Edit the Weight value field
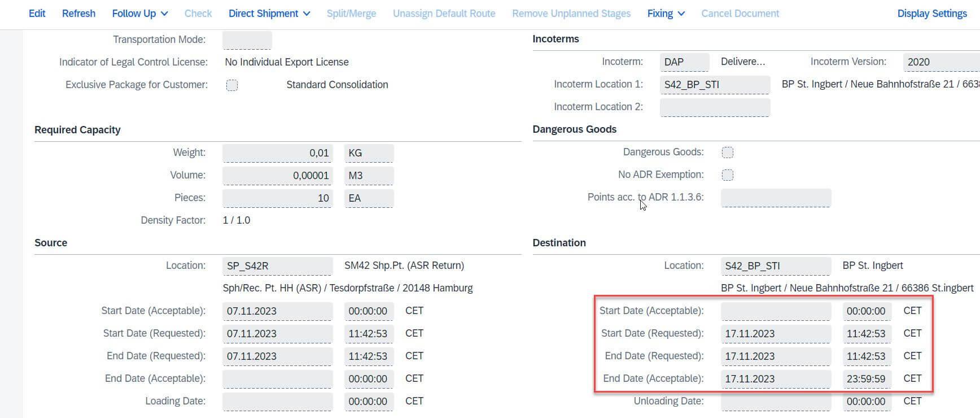The height and width of the screenshot is (418, 980). (x=277, y=152)
